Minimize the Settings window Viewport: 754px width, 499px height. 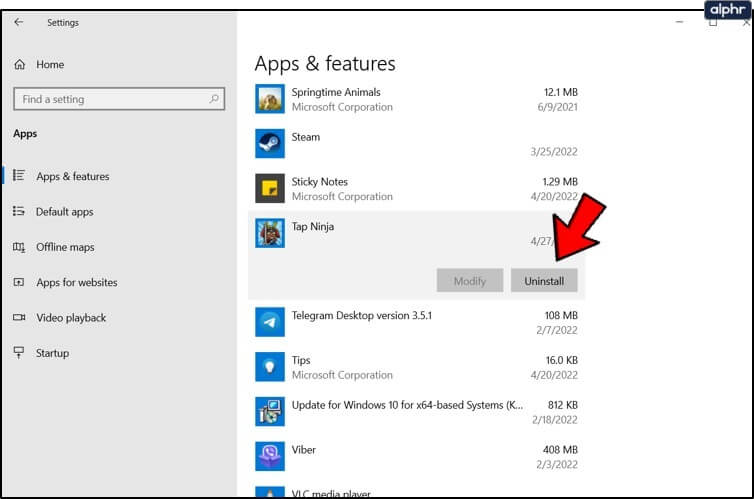(x=679, y=22)
